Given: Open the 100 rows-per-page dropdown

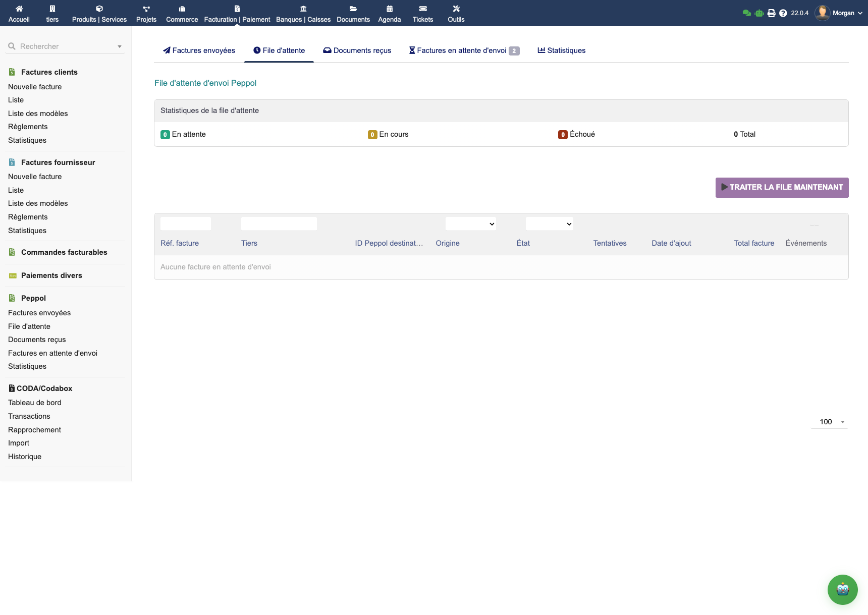Looking at the screenshot, I should coord(829,422).
